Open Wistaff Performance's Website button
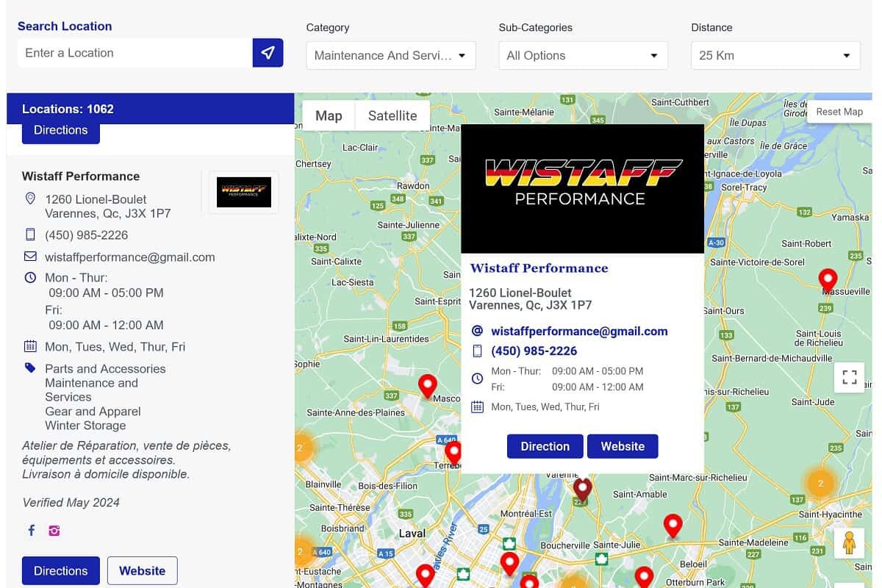This screenshot has width=882, height=588. click(x=623, y=446)
